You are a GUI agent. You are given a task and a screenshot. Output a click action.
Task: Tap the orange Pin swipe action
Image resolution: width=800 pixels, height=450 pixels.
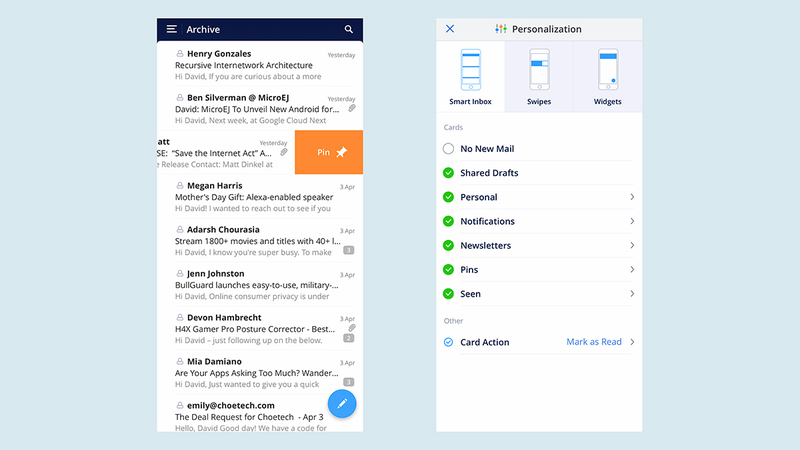[329, 152]
